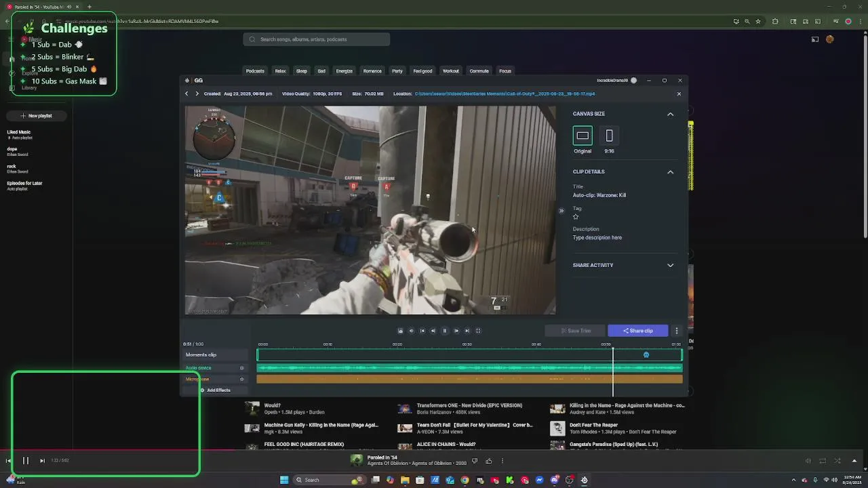This screenshot has width=868, height=488.
Task: Expand the YouTube Music player page arrow
Action: pyautogui.click(x=854, y=461)
